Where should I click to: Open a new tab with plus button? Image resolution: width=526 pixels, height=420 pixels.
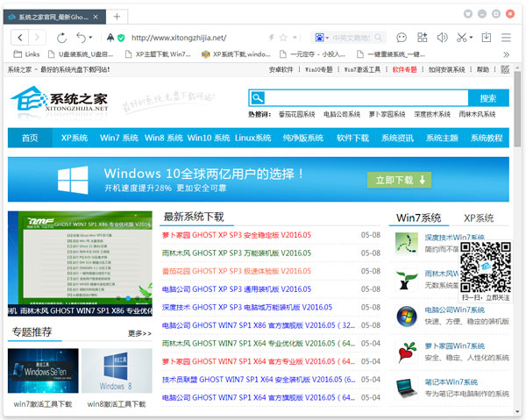117,17
